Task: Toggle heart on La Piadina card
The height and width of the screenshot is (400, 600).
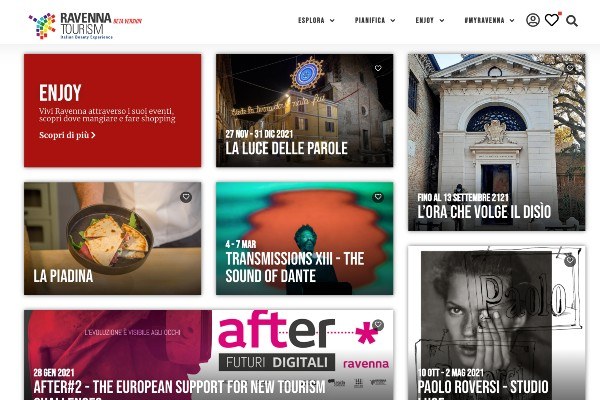Action: point(186,197)
